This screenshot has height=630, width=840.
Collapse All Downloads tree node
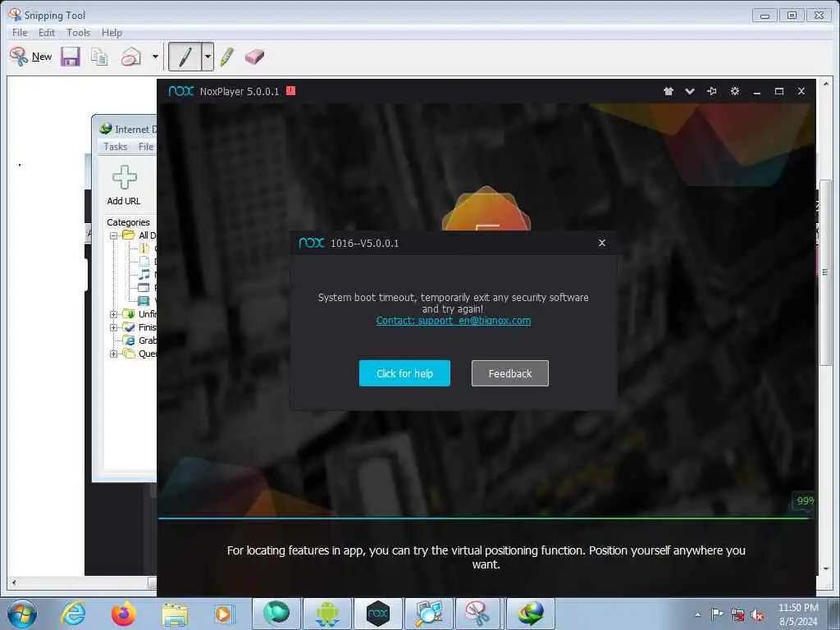click(x=113, y=235)
